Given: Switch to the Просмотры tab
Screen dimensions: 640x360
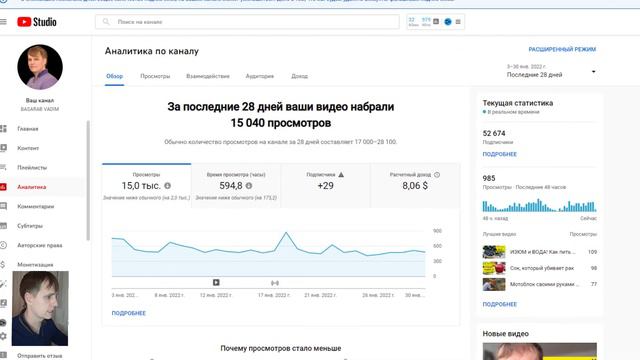Looking at the screenshot, I should point(155,76).
